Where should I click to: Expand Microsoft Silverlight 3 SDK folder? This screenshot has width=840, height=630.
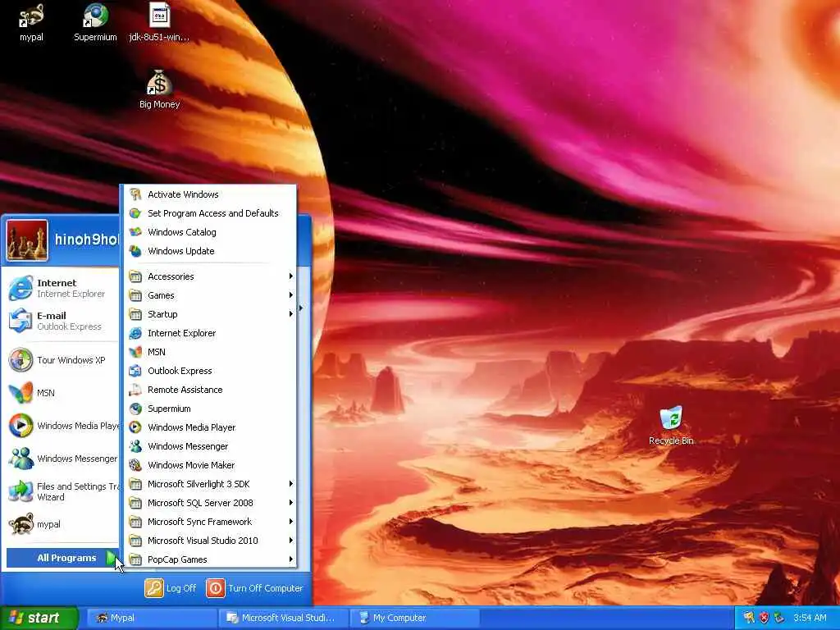(x=211, y=484)
